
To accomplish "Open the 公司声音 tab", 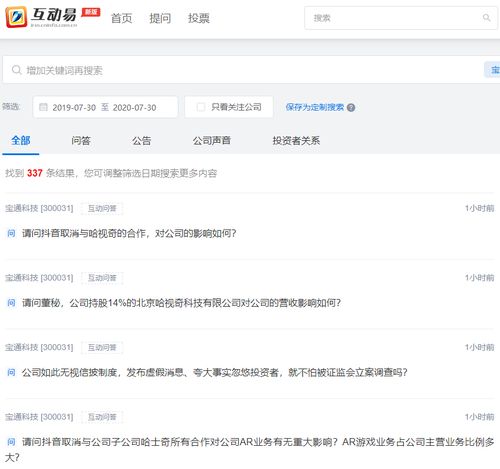I will [x=212, y=141].
